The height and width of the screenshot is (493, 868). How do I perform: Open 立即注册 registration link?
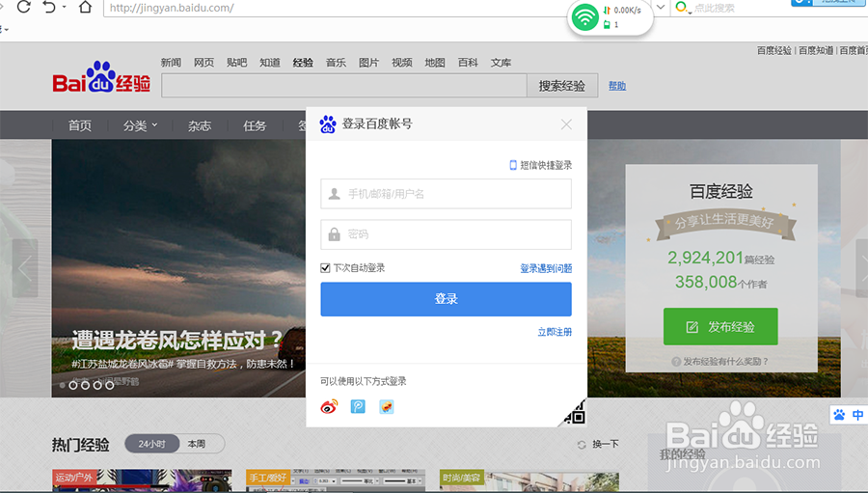[x=555, y=332]
